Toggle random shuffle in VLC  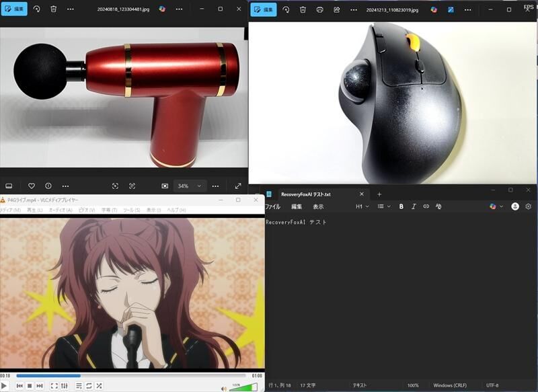point(99,386)
